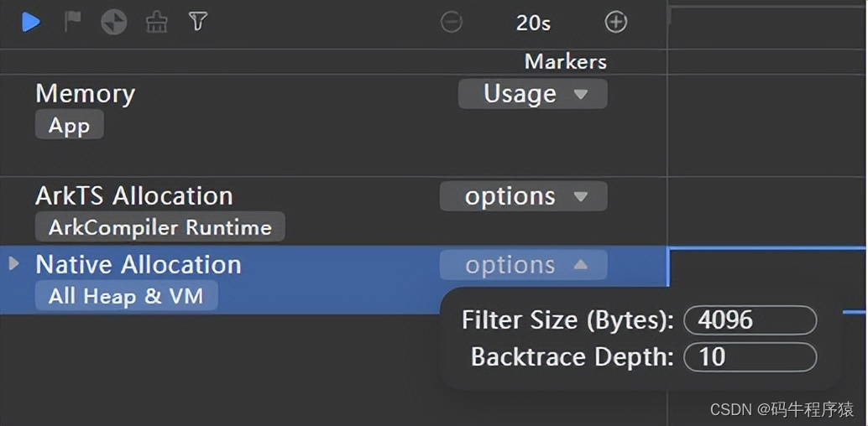Click the 20s time scale label
Image resolution: width=868 pixels, height=426 pixels.
pos(533,23)
